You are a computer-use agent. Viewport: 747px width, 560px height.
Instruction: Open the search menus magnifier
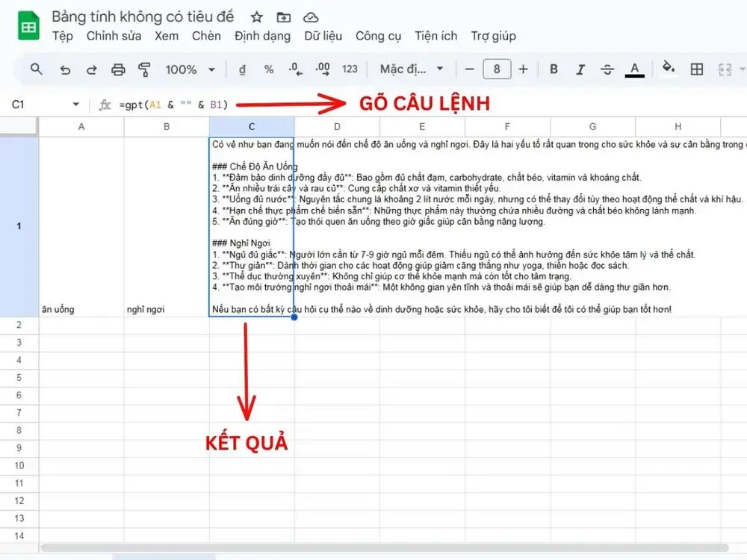click(36, 69)
